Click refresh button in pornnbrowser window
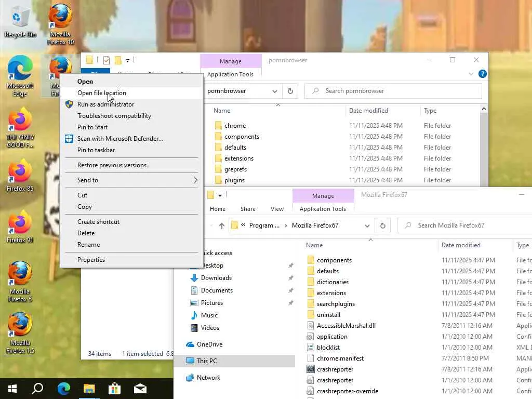 (290, 91)
